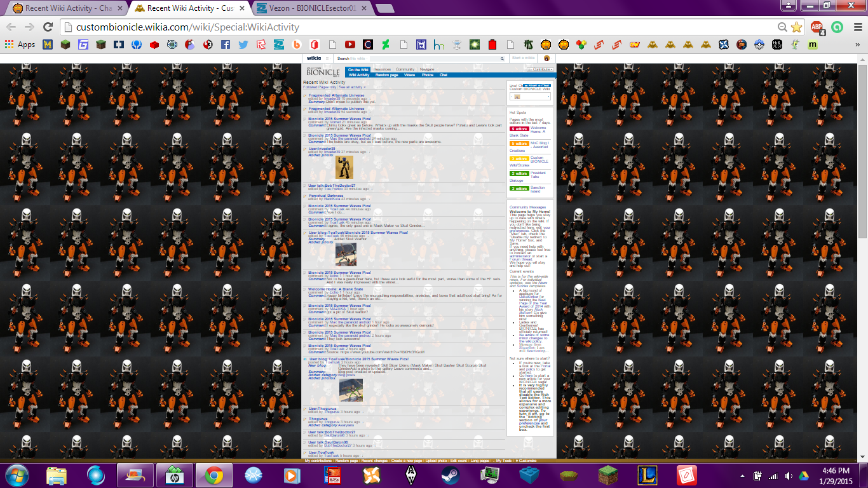Open the Added Skull Warrior photo thumbnail
Screen dimensions: 868x488
click(x=346, y=254)
